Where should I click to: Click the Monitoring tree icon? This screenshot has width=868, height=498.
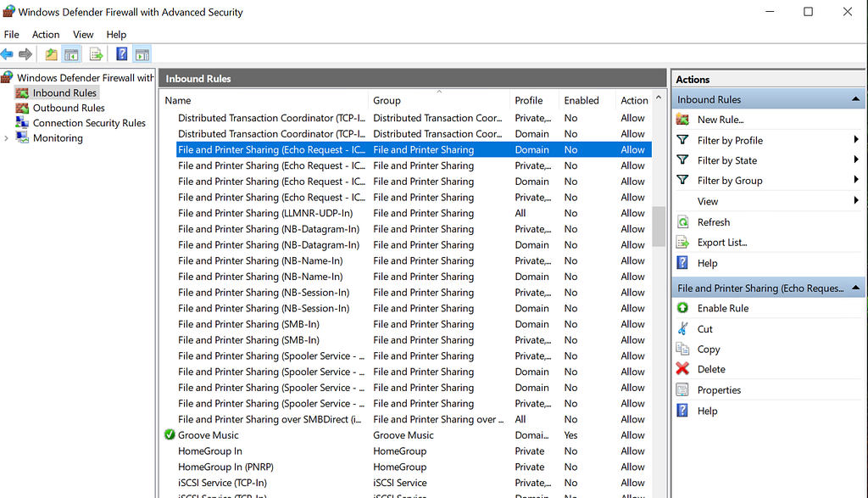tap(22, 138)
